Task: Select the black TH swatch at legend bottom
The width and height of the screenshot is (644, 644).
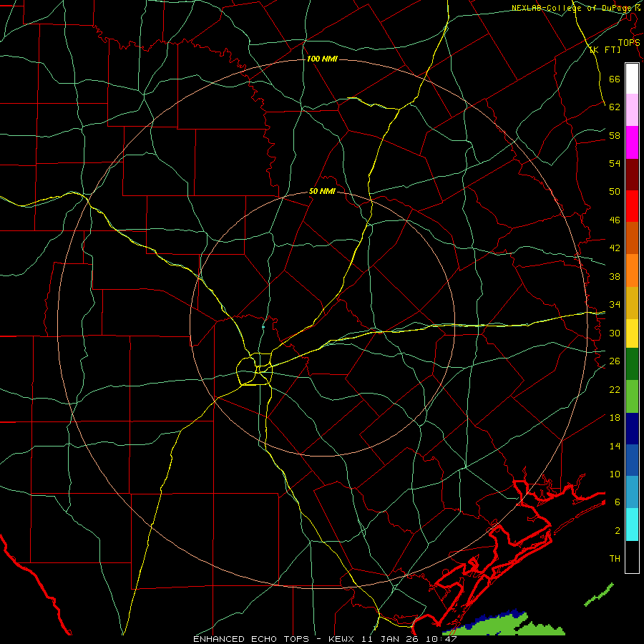Action: pyautogui.click(x=632, y=557)
